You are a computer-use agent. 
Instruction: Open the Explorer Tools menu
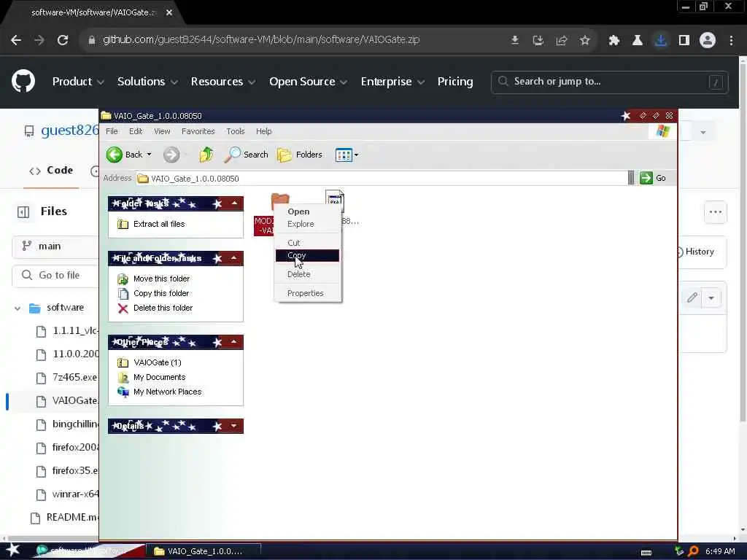236,131
